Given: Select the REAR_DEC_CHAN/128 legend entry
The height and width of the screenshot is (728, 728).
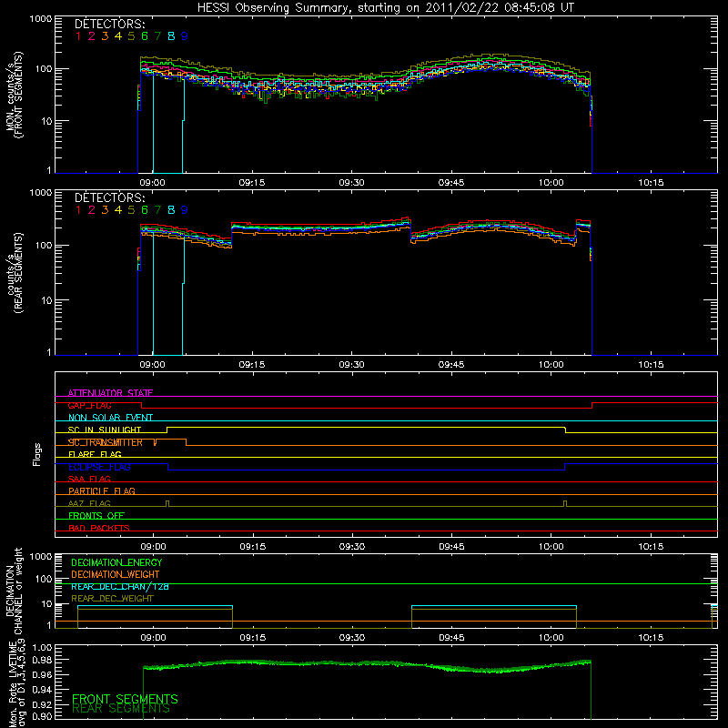Looking at the screenshot, I should coord(120,587).
